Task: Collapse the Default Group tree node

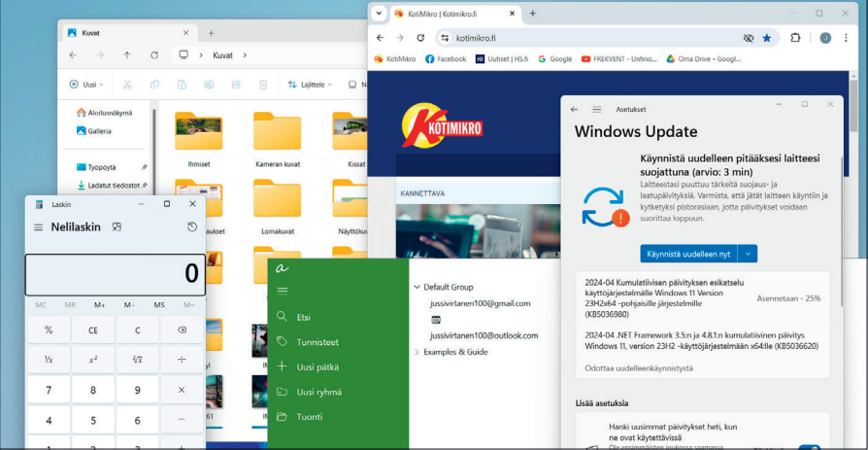Action: point(417,287)
